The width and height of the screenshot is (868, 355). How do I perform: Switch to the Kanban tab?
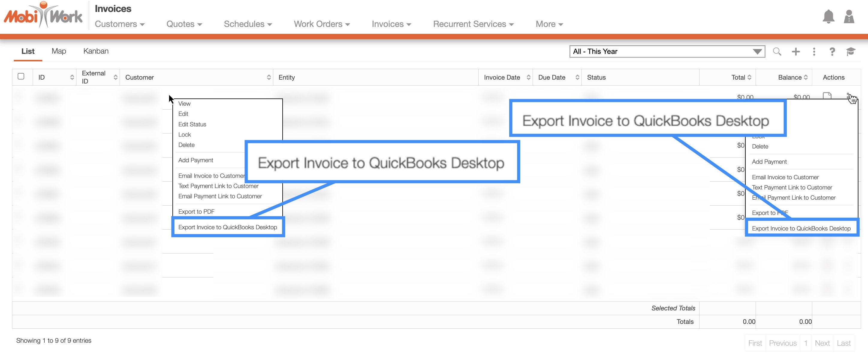click(x=96, y=51)
